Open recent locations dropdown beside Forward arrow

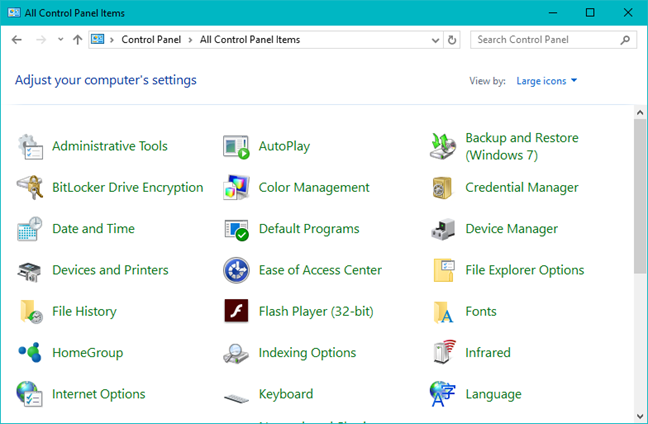(61, 40)
